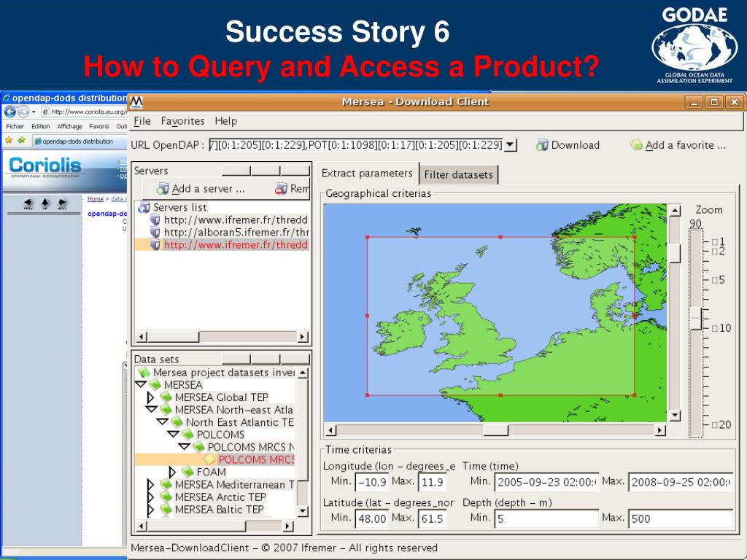
Task: Click the up arrow on Coriolis page
Action: pyautogui.click(x=44, y=204)
